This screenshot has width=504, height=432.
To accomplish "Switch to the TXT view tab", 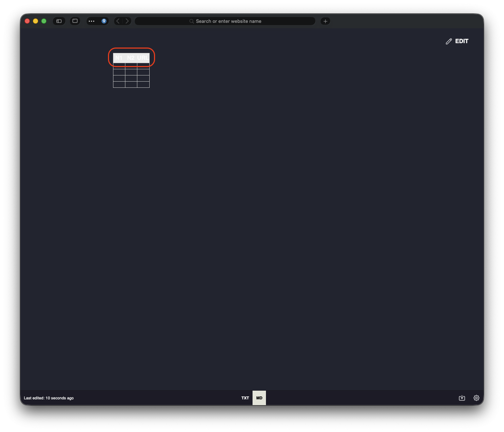I will coord(245,398).
